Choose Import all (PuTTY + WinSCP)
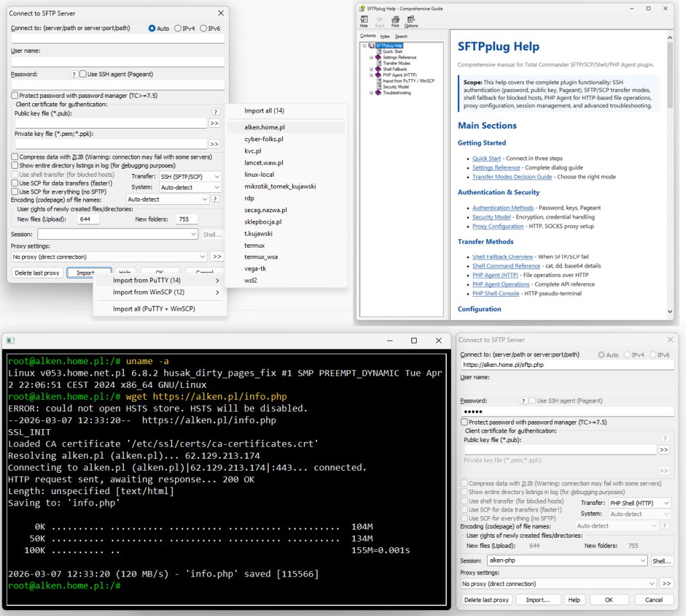Image resolution: width=686 pixels, height=616 pixels. point(160,309)
